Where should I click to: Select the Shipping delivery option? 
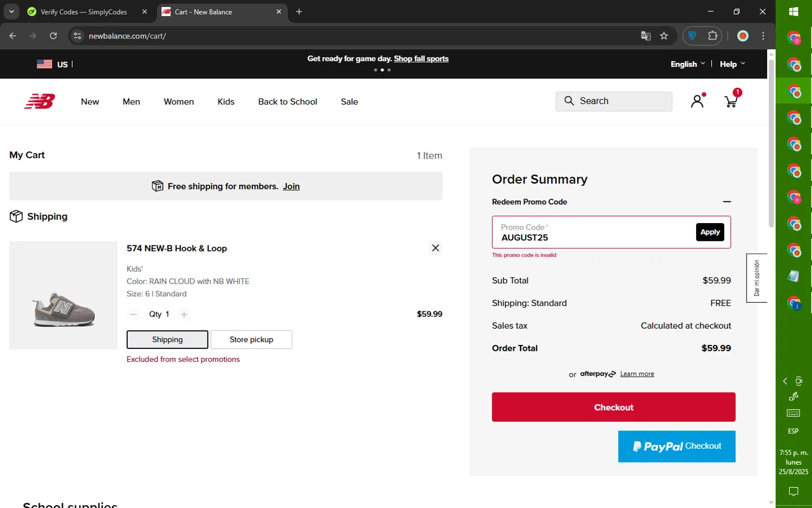(x=167, y=340)
